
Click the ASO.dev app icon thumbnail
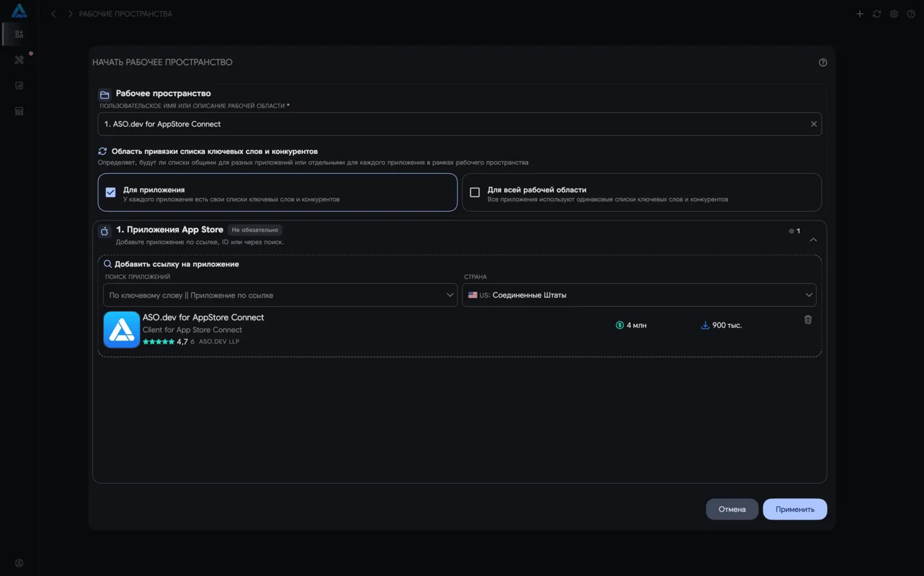(x=121, y=330)
